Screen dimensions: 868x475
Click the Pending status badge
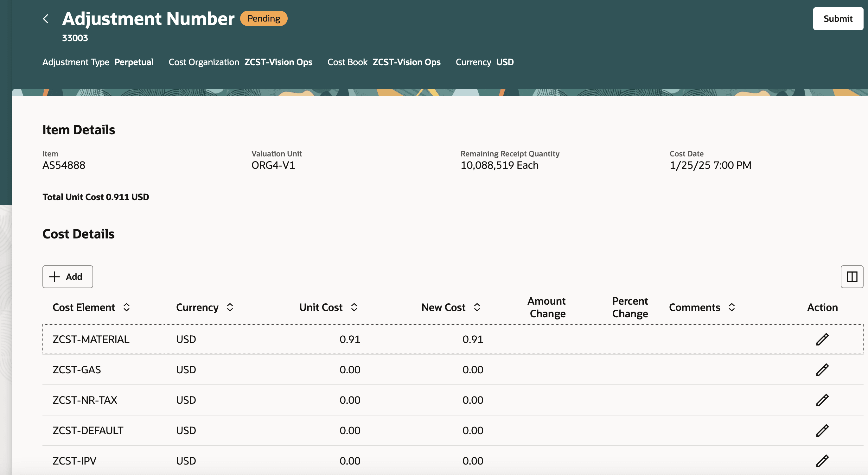point(264,19)
